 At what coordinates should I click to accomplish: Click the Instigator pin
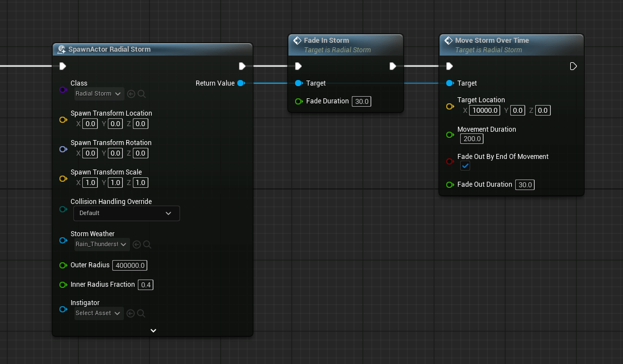(63, 309)
